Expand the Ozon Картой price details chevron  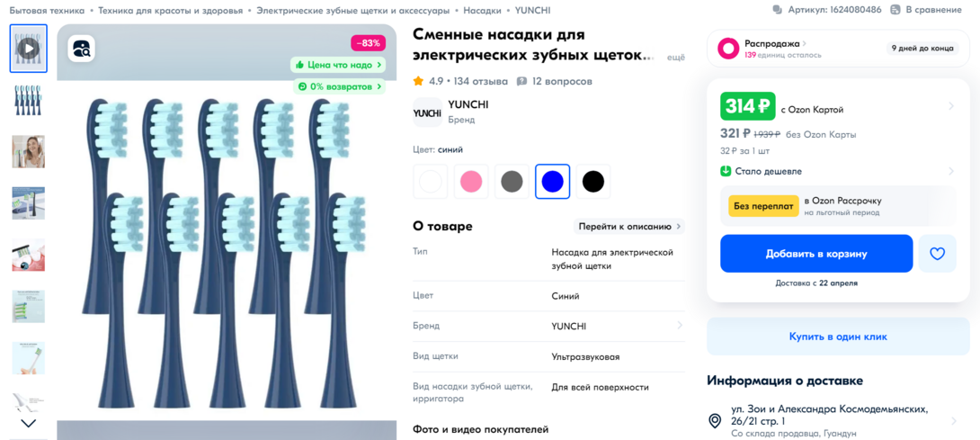(x=951, y=106)
